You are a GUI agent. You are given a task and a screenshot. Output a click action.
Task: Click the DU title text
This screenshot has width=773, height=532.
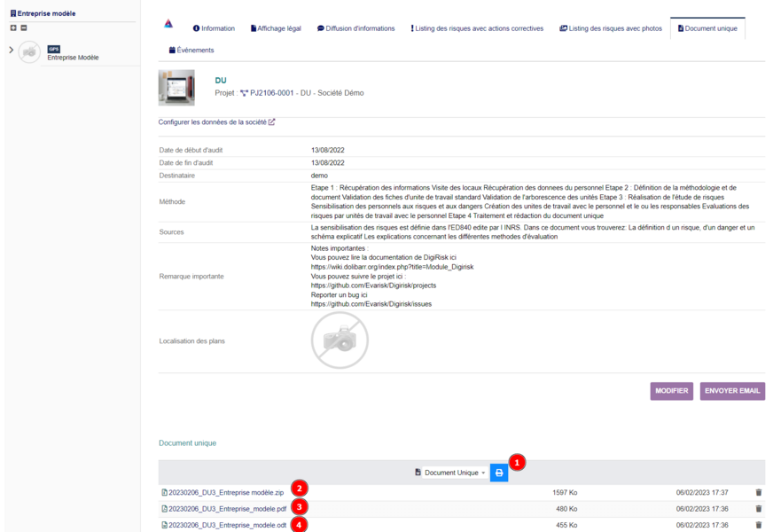click(x=221, y=81)
